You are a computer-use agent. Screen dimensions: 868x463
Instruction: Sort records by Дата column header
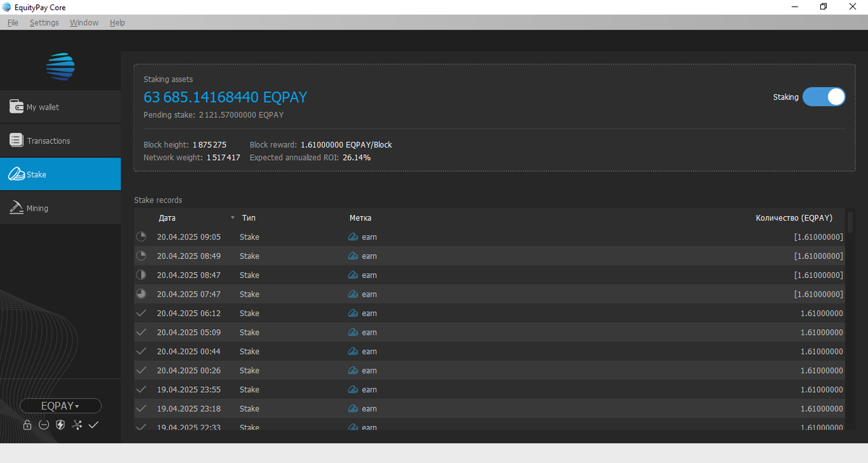pyautogui.click(x=166, y=218)
